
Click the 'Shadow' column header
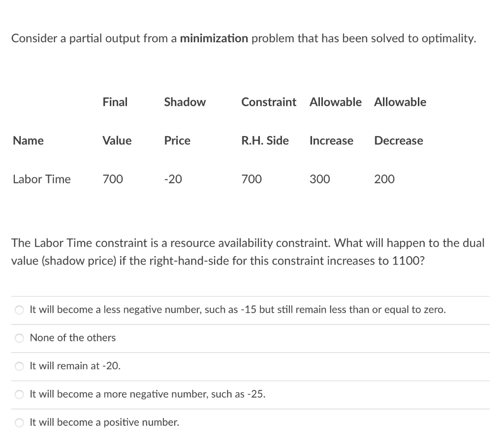tap(185, 102)
